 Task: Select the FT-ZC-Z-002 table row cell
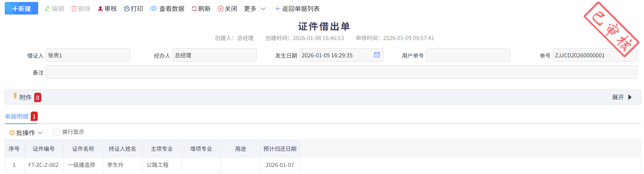[43, 165]
